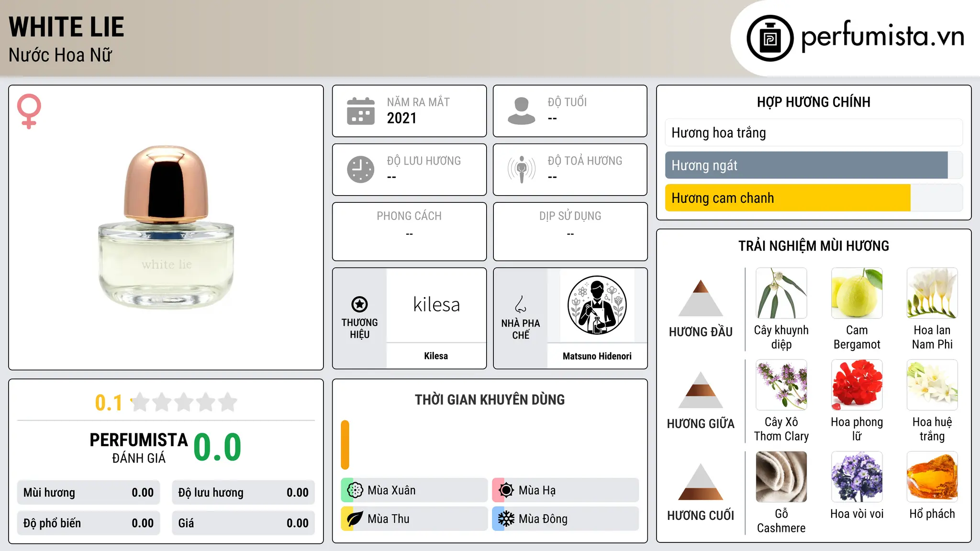980x551 pixels.
Task: Click the Phong cách info card
Action: click(409, 231)
